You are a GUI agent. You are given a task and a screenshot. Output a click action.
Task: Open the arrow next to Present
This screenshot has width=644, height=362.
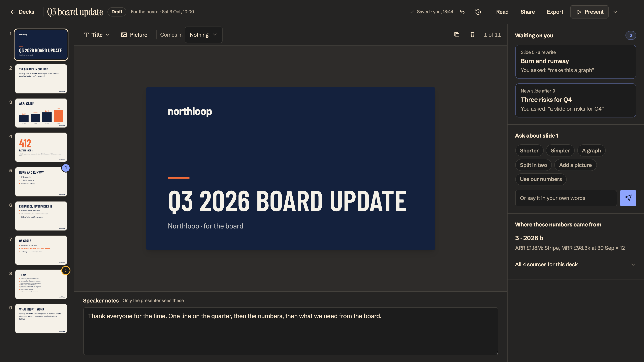point(615,12)
